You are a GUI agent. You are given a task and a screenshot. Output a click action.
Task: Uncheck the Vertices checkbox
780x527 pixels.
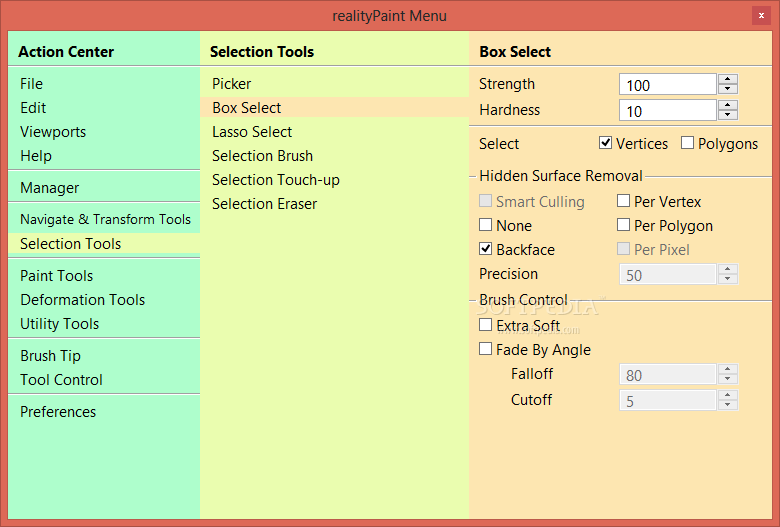[x=605, y=143]
